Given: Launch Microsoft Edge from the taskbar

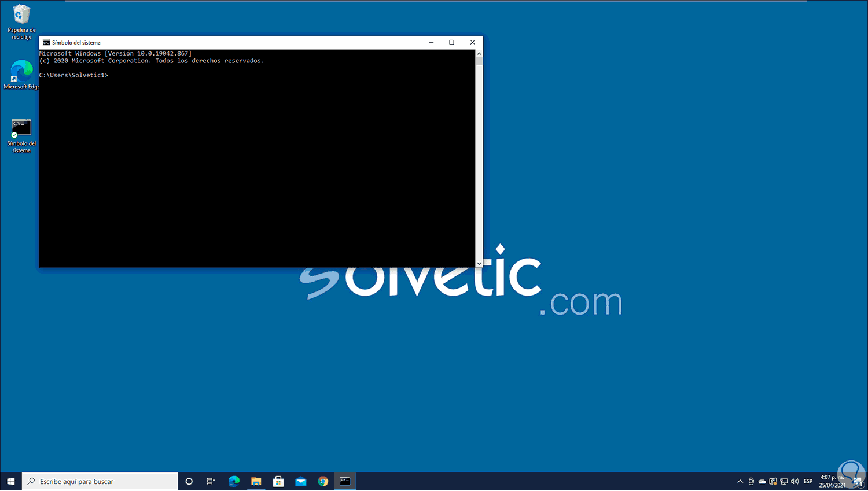Looking at the screenshot, I should pos(234,481).
